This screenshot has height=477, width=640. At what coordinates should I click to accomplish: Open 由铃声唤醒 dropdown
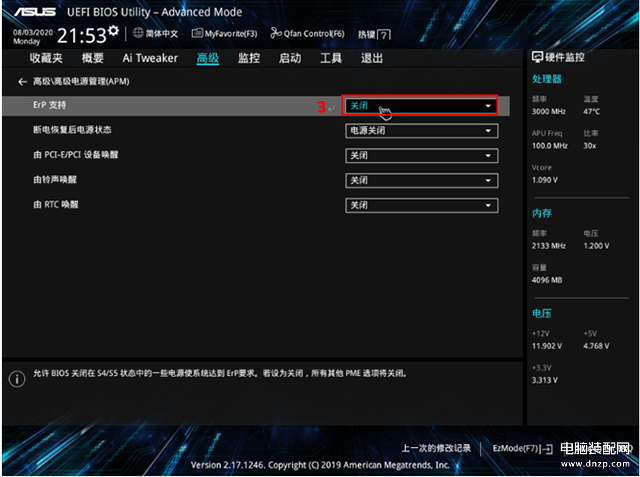(421, 181)
